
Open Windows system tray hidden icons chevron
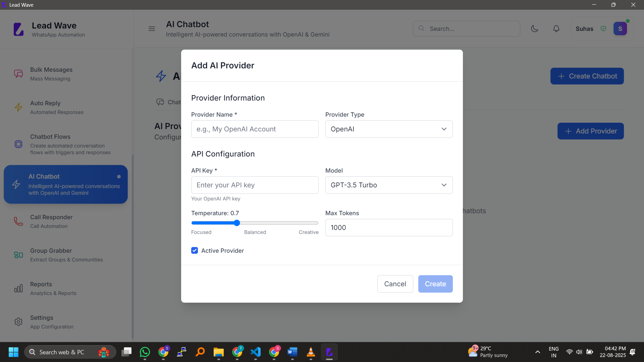click(537, 352)
